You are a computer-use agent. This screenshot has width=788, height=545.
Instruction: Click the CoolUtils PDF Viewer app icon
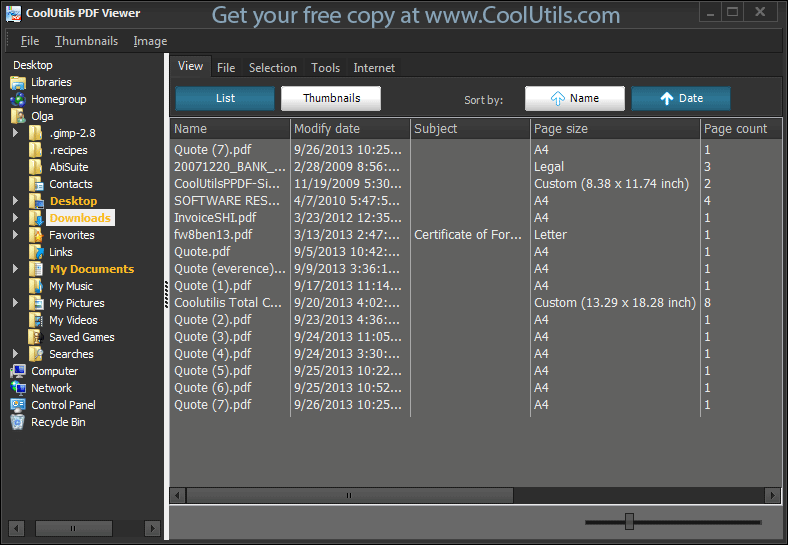(x=13, y=14)
